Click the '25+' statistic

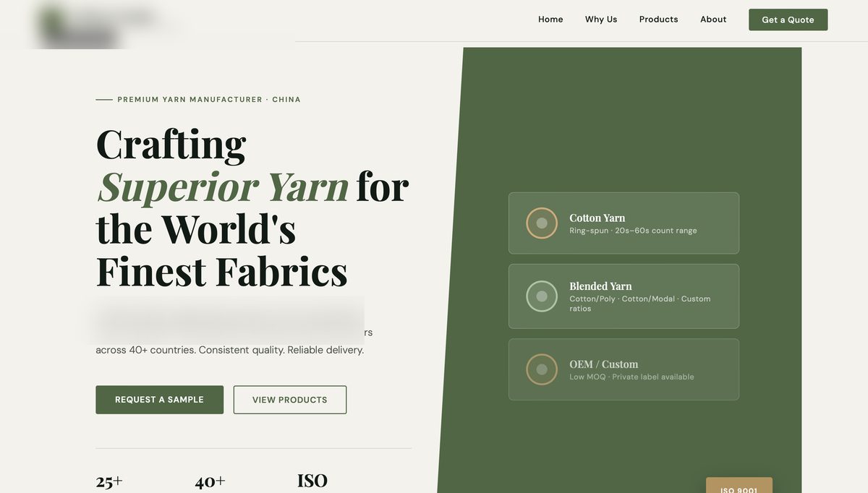tap(109, 481)
